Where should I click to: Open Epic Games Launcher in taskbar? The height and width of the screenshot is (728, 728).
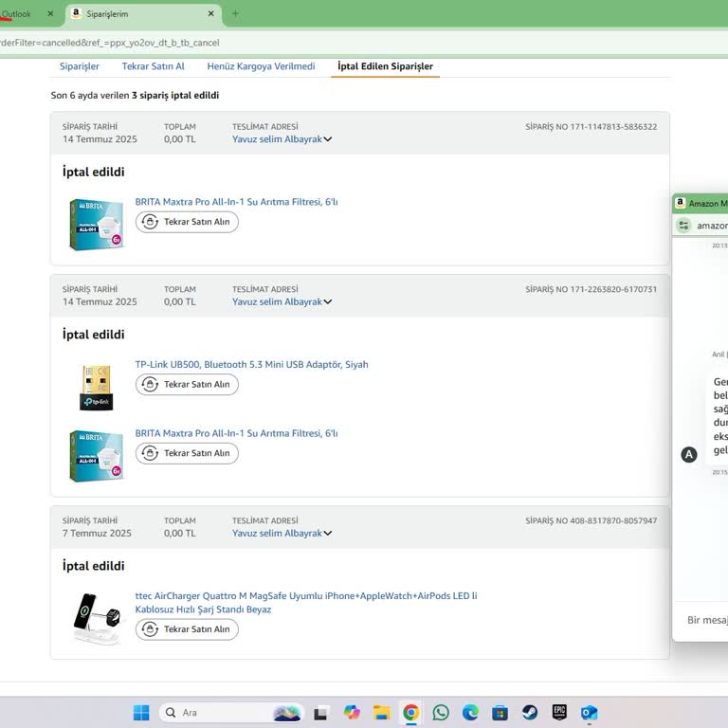click(x=559, y=713)
